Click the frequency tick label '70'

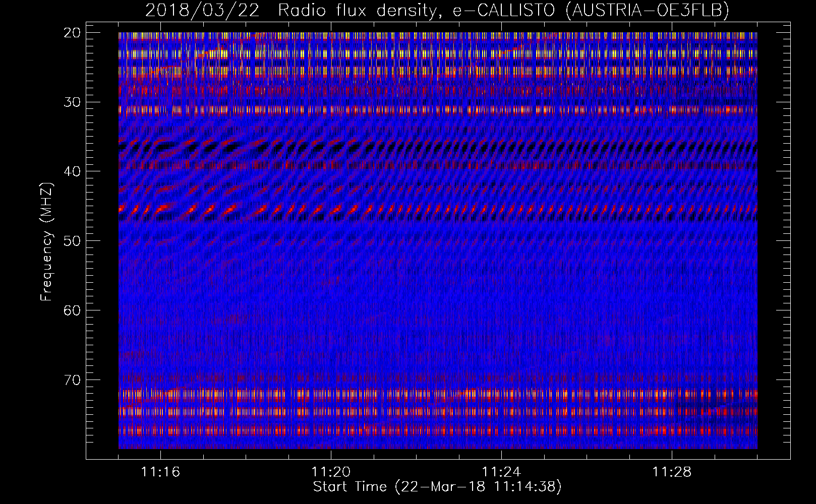pyautogui.click(x=73, y=380)
